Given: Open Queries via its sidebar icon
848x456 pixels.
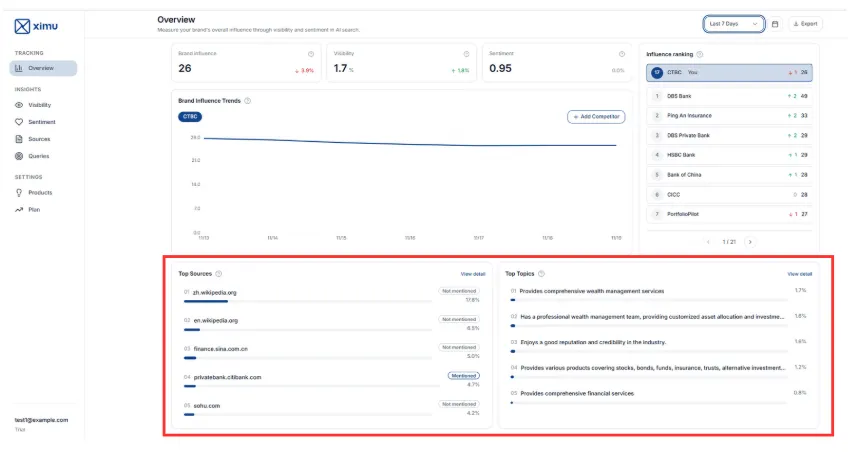Looking at the screenshot, I should click(x=19, y=156).
